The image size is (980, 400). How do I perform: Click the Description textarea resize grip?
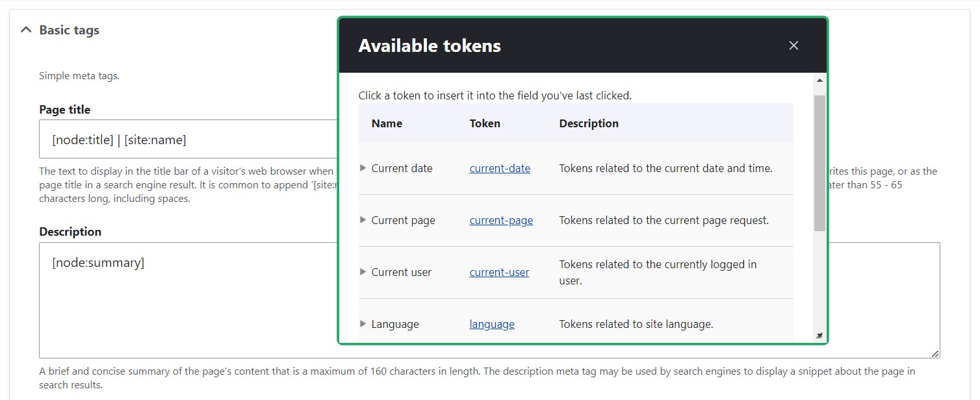pos(935,353)
